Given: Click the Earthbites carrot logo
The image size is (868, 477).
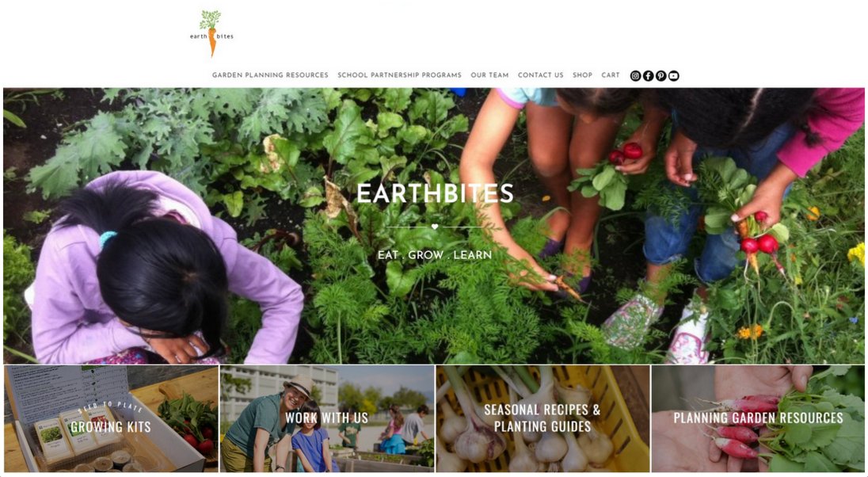Looking at the screenshot, I should coord(211,34).
